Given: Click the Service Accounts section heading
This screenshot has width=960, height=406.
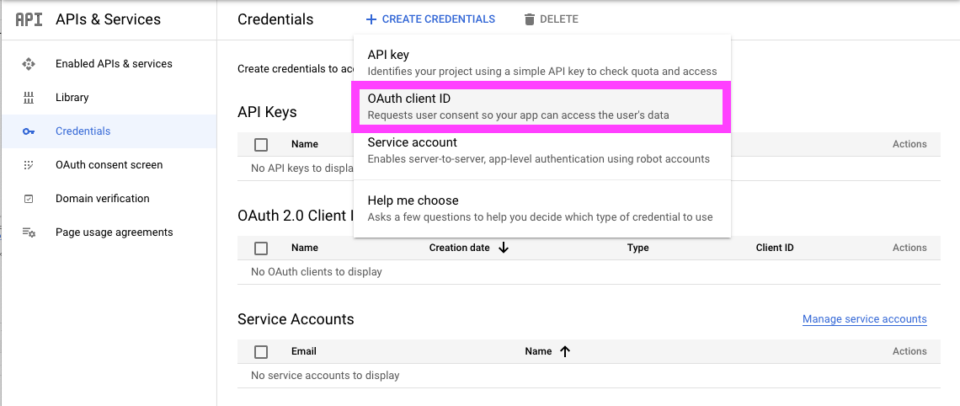Looking at the screenshot, I should coord(296,319).
